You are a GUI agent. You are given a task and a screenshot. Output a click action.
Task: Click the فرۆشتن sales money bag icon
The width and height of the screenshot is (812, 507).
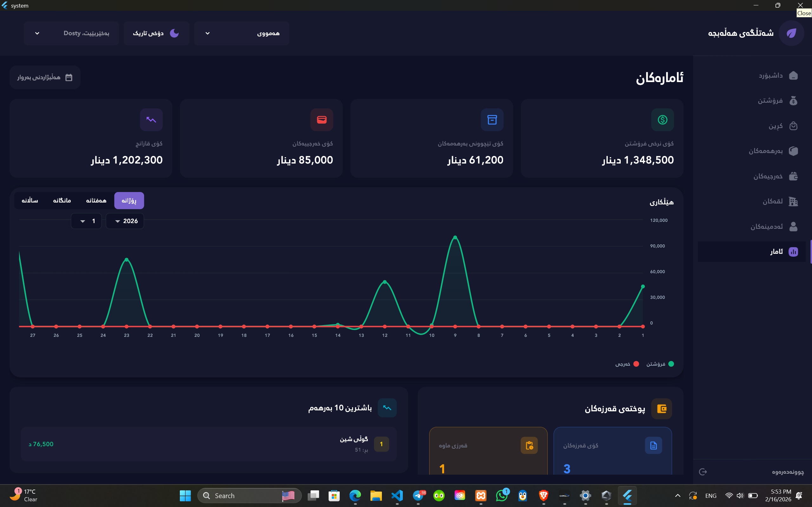(x=793, y=100)
